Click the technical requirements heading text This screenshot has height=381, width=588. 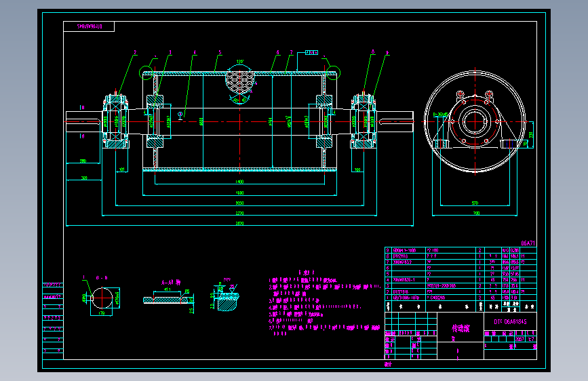(x=307, y=273)
